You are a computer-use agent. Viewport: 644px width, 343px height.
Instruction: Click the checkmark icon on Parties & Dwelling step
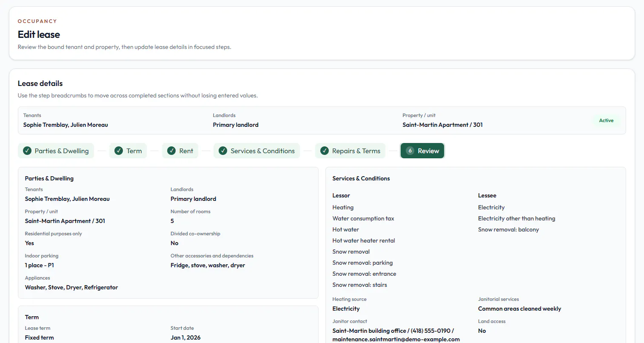tap(27, 151)
